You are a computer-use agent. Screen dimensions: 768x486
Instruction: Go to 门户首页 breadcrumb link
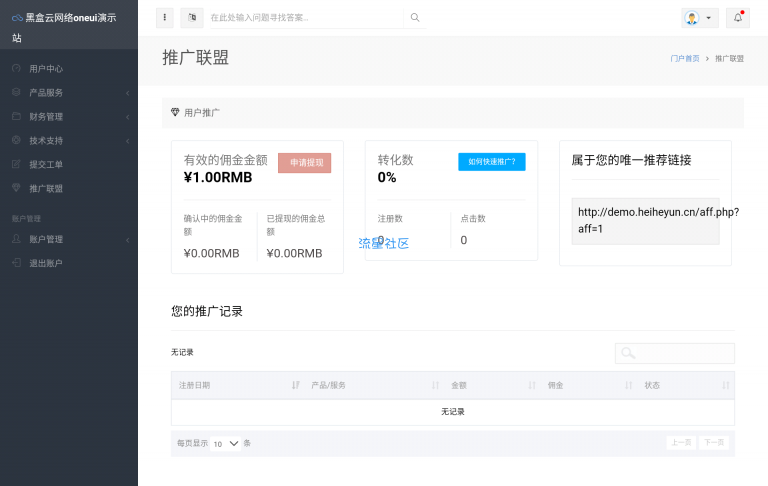[x=685, y=59]
